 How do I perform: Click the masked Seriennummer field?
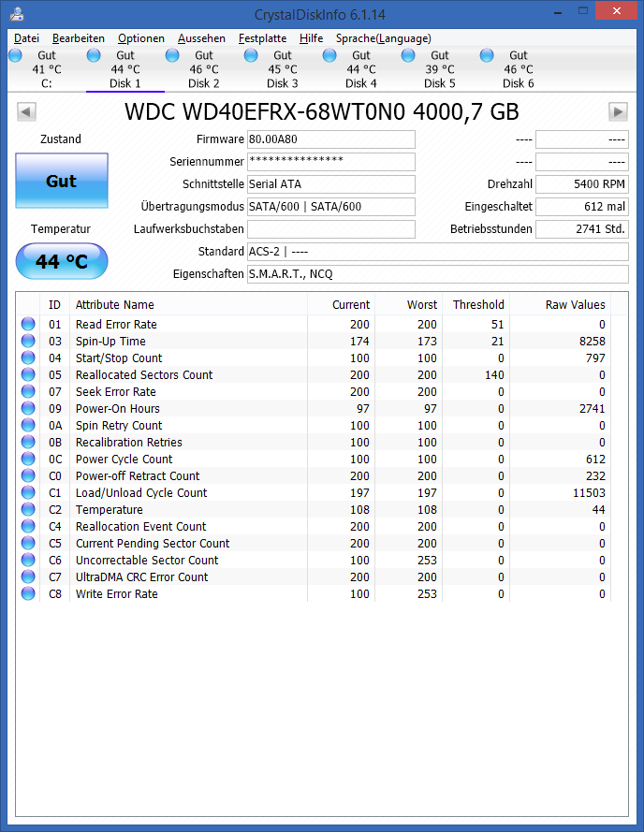coord(331,162)
